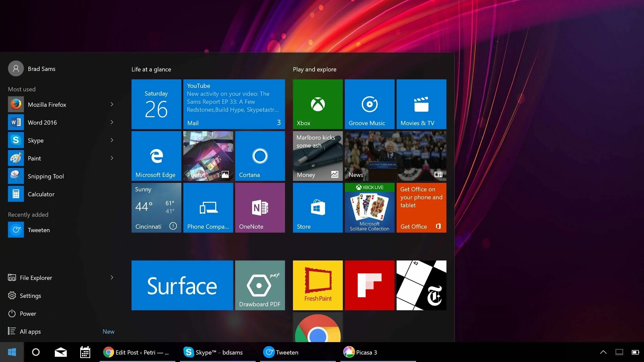Show hidden system tray icons

pos(603,352)
